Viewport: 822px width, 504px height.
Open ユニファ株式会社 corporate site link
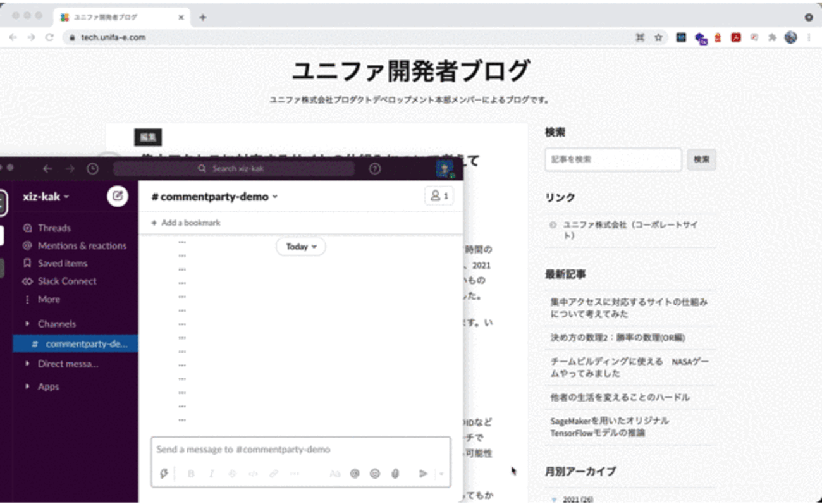(x=630, y=230)
